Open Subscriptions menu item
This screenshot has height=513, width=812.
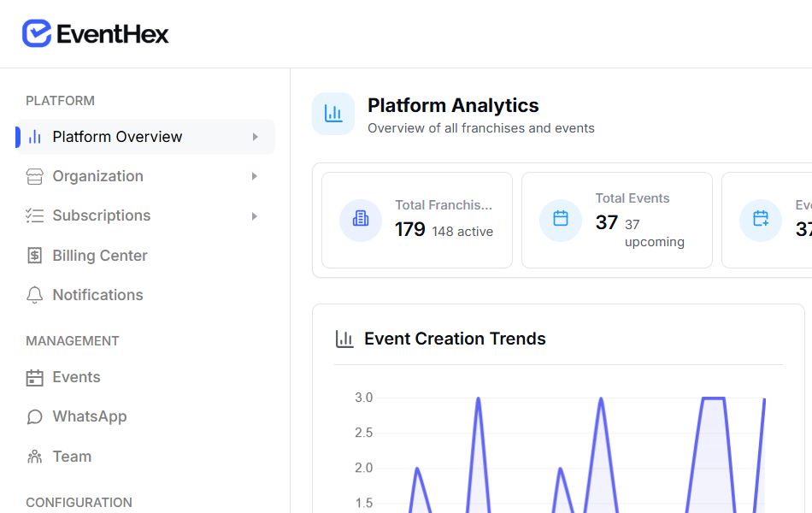coord(145,215)
